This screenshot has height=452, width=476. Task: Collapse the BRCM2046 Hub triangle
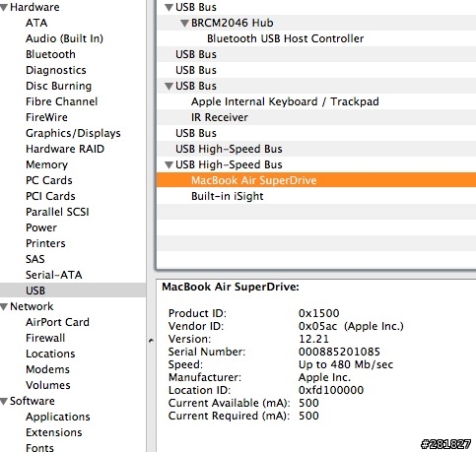point(184,24)
